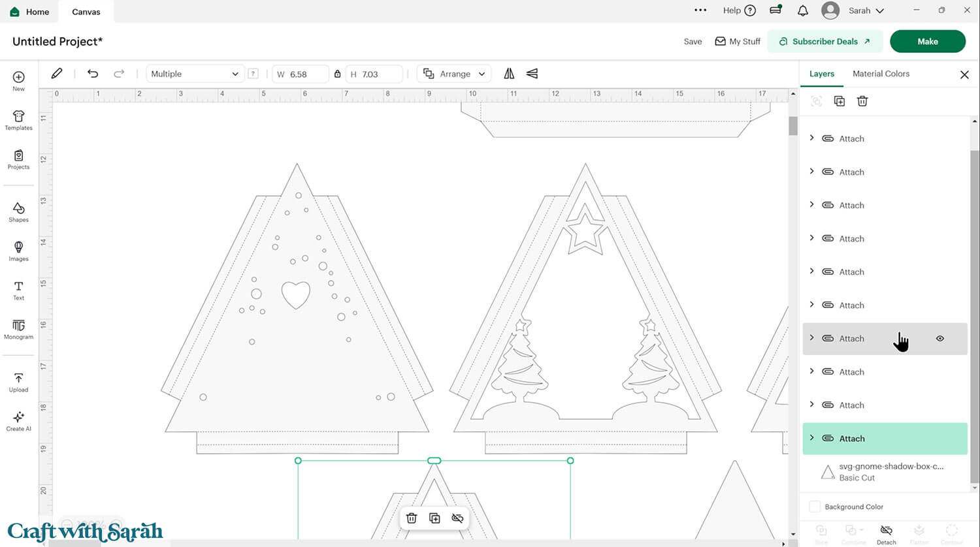The image size is (980, 547).
Task: Open the Multiple operation dropdown
Action: [194, 74]
